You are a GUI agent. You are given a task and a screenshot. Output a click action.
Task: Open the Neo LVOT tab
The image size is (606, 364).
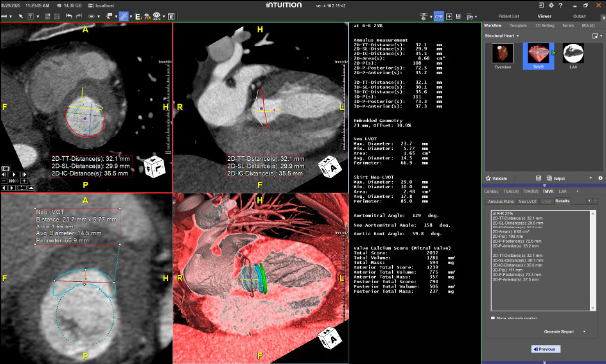coord(527,201)
